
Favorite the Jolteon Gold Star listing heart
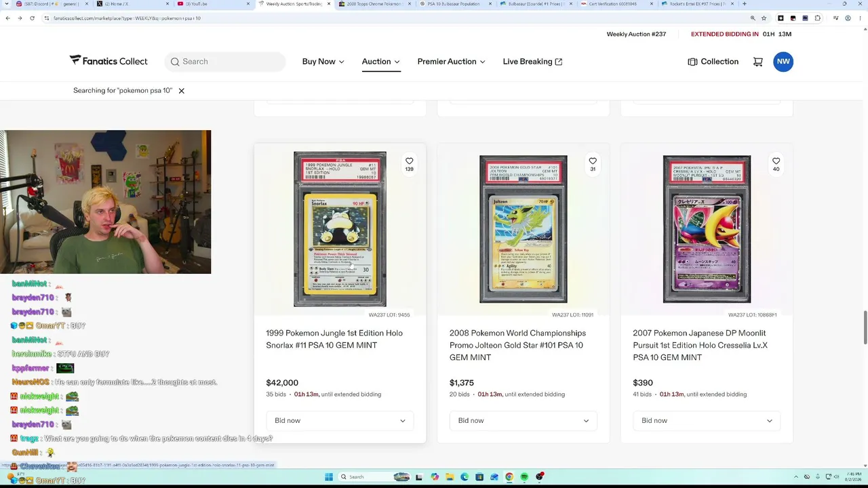tap(593, 161)
